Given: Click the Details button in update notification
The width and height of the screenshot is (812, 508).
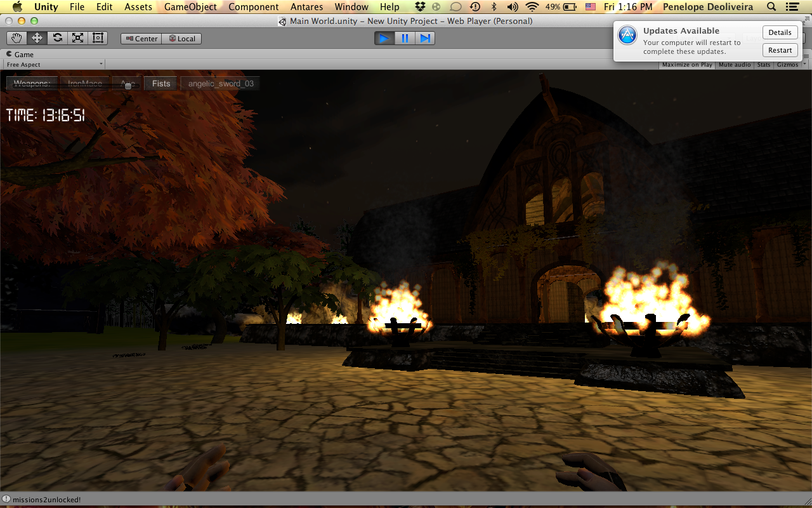Looking at the screenshot, I should tap(780, 32).
